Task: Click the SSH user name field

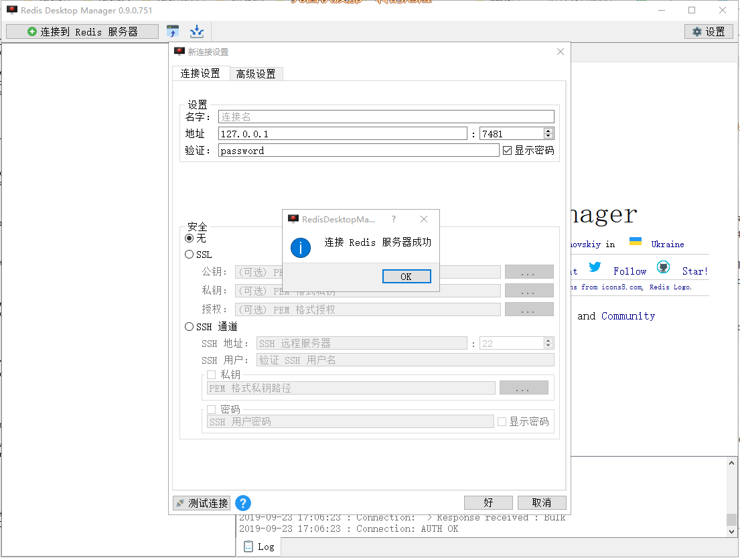Action: pos(405,360)
